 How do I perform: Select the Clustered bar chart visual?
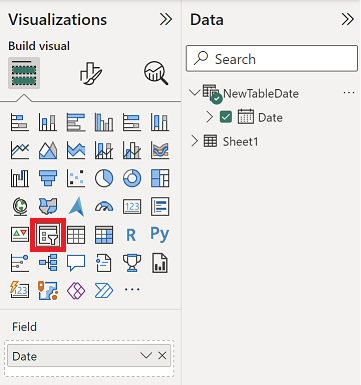[x=76, y=122]
